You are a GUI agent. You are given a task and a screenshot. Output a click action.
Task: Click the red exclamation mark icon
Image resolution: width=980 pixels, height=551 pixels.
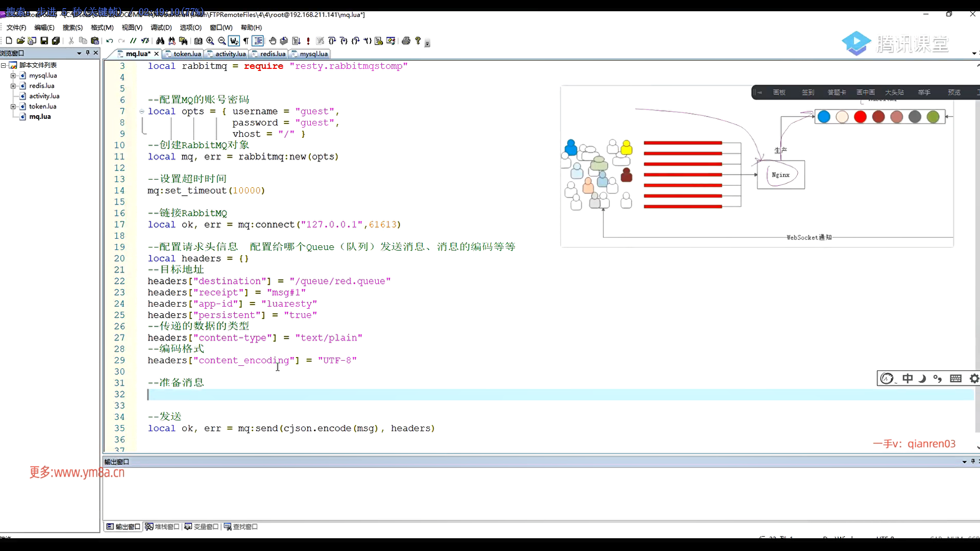[308, 41]
